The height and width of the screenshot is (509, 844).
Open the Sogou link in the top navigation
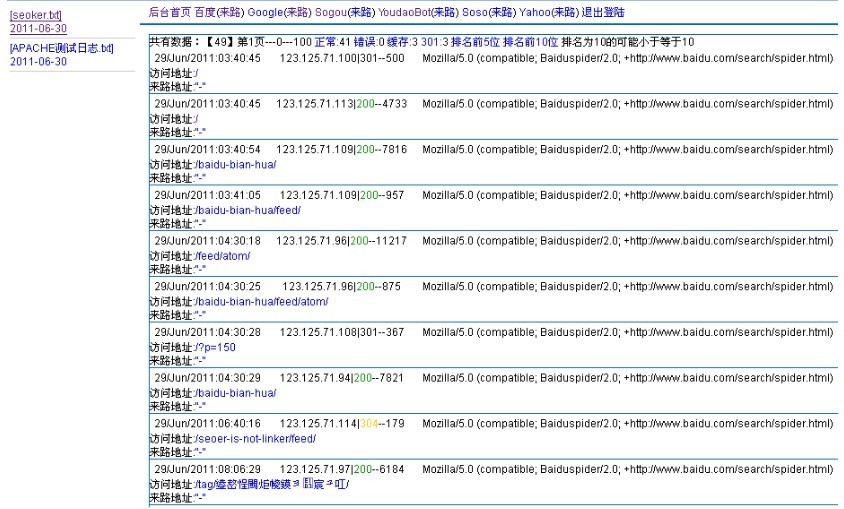(331, 12)
